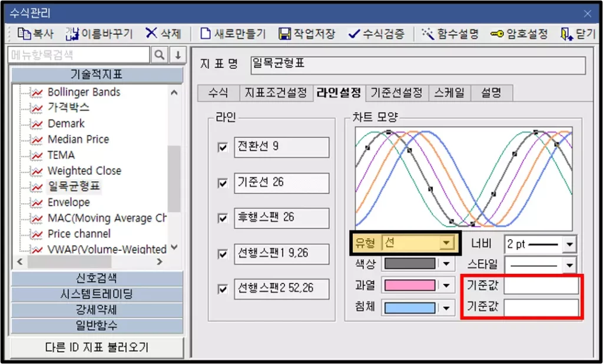Click the 전환선 9 line name field
This screenshot has height=364, width=603.
[x=281, y=147]
